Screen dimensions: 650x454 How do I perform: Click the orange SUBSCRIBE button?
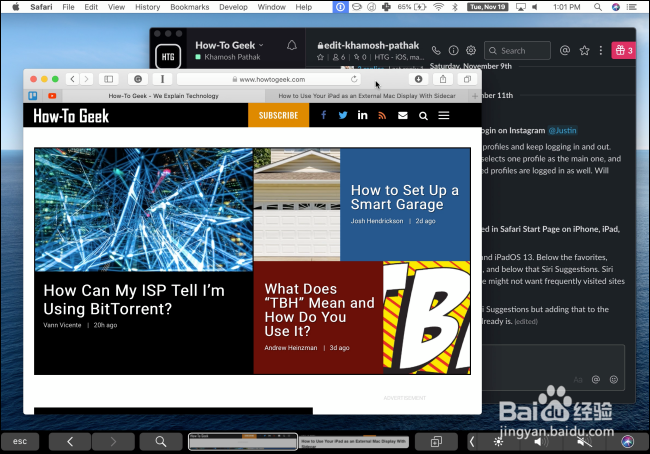pos(279,115)
